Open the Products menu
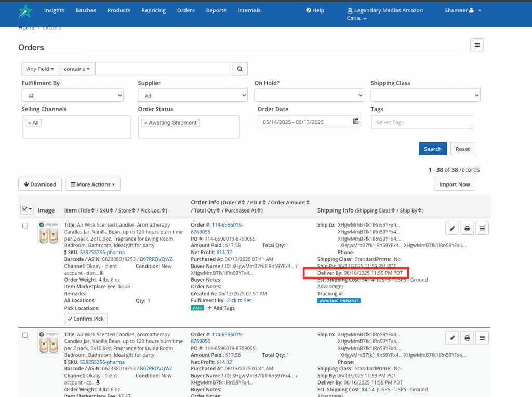 119,10
